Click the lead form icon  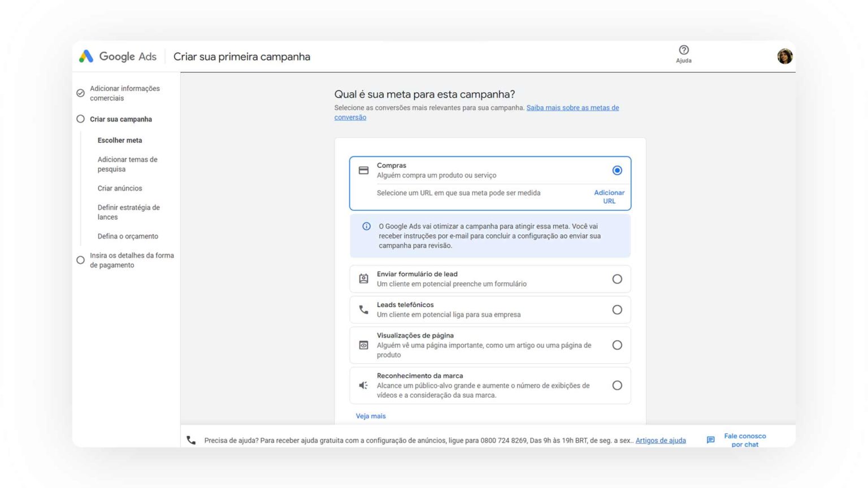(363, 278)
